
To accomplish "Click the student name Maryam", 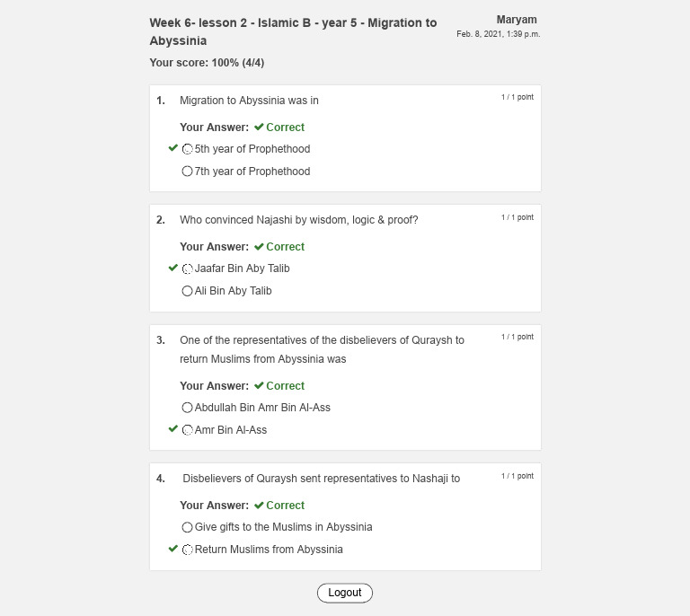I will tap(517, 20).
